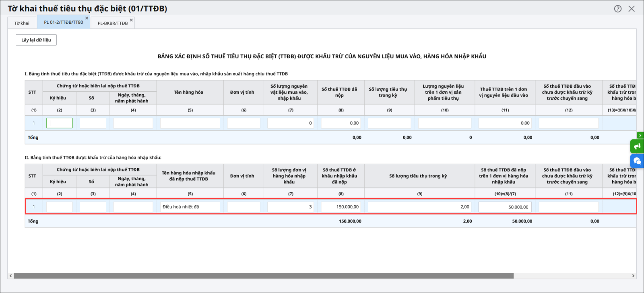Click the section I heading text

(156, 74)
